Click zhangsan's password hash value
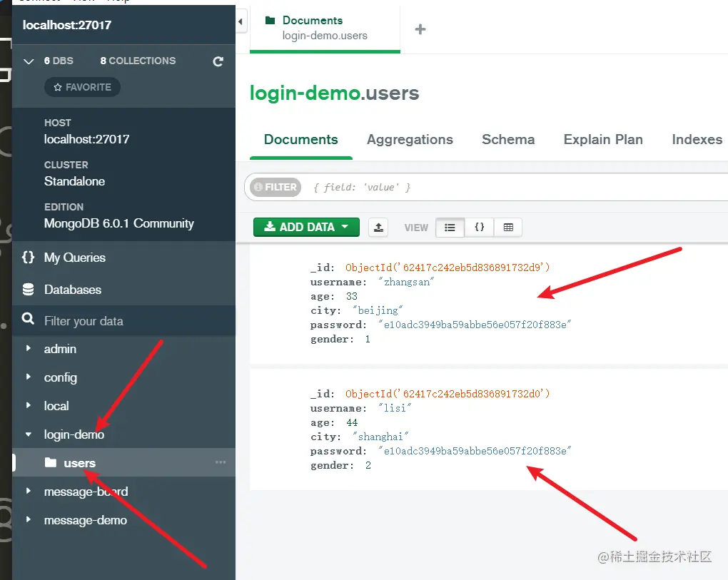The height and width of the screenshot is (580, 728). click(x=475, y=325)
